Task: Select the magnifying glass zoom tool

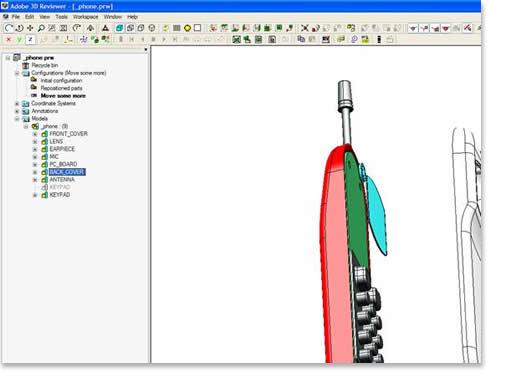Action: (x=41, y=28)
